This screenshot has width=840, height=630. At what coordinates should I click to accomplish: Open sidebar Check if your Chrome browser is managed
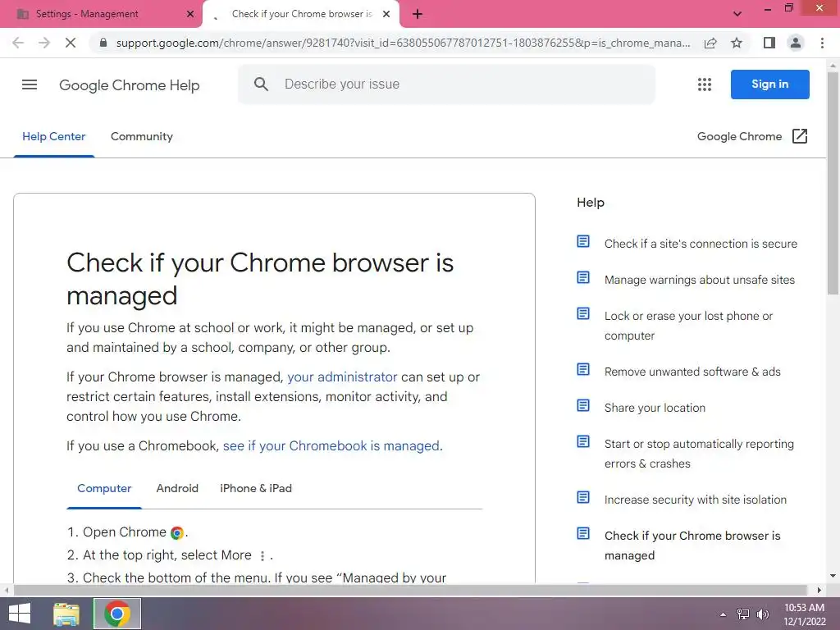tap(692, 546)
